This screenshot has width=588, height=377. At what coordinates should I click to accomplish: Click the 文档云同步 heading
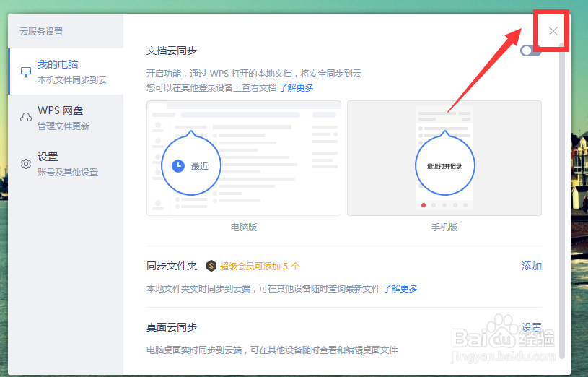pyautogui.click(x=172, y=51)
